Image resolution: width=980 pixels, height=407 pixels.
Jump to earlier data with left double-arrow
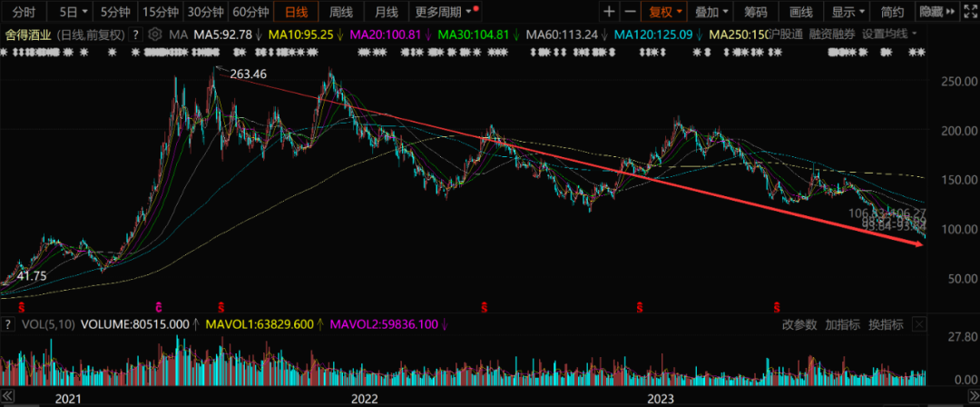[7, 396]
